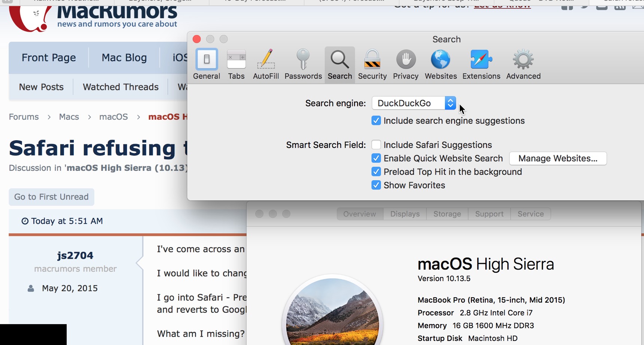Click the Let us know tip link
Screen dimensions: 644x345
coord(502,6)
